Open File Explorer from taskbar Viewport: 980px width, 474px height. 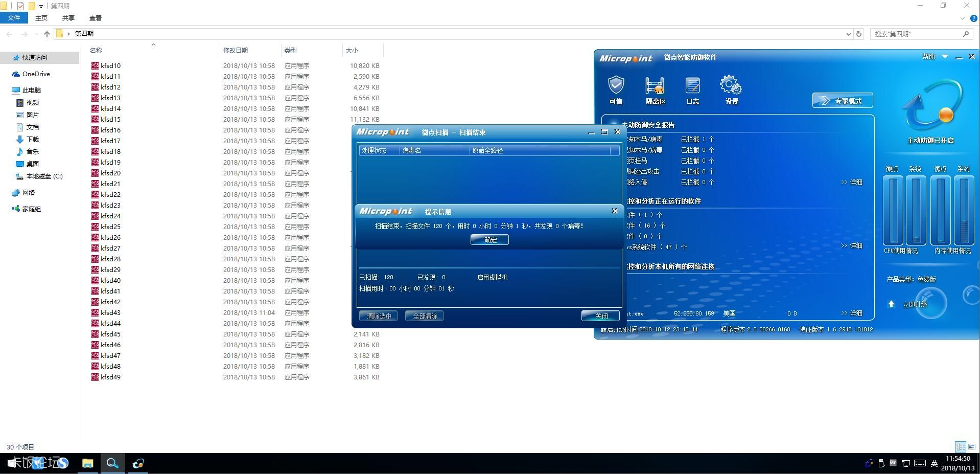click(88, 463)
